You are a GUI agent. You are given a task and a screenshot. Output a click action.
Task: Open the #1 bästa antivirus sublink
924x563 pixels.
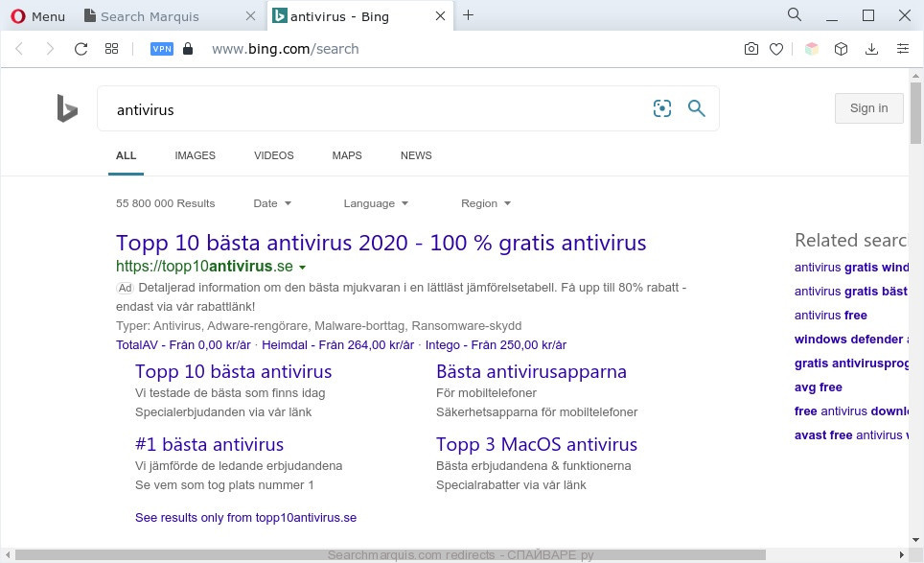coord(209,444)
